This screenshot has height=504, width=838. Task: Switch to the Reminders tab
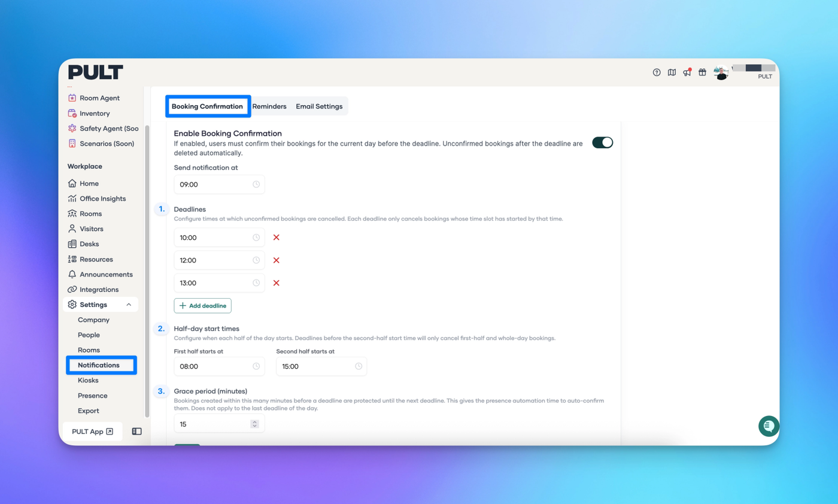coord(269,107)
